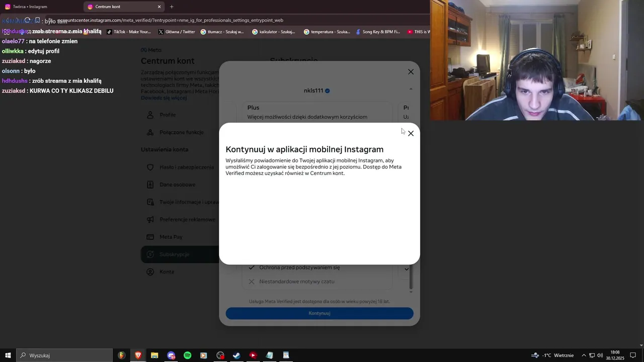Viewport: 644px width, 362px height.
Task: Click the plan list vertical scrollbar
Action: coord(411,278)
